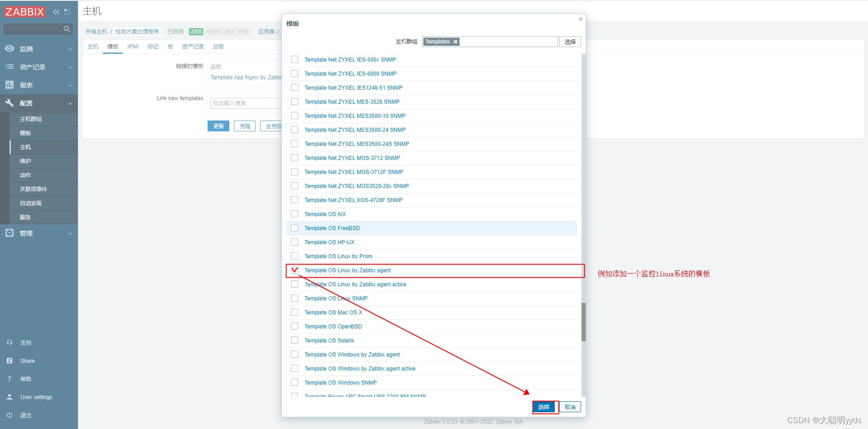Click 选择 button beside host group field
Screen dimensions: 868x429
tap(570, 42)
